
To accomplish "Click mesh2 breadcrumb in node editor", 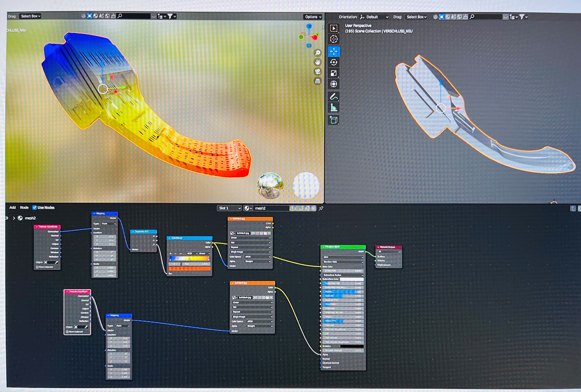I will (x=30, y=218).
